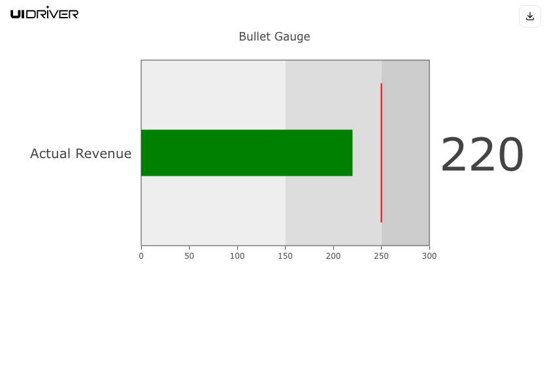Click the DRIVER wordmark in the logo
549x392 pixels.
(52, 14)
